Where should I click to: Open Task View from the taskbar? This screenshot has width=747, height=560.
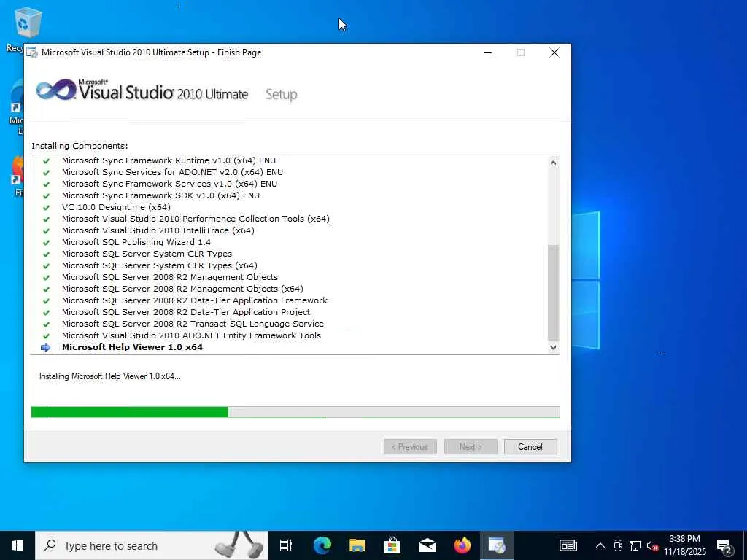coord(286,545)
